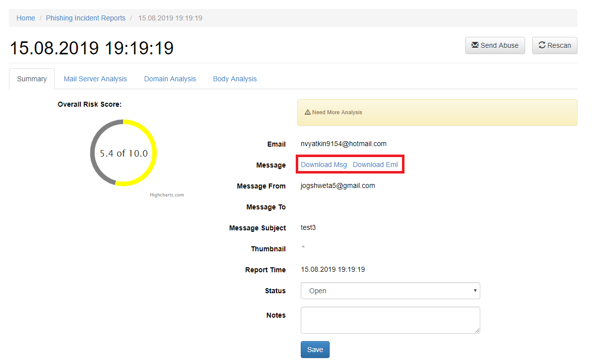Viewport: 592px width, 364px height.
Task: Click the Report Time value 15.08.2019 19:19:19
Action: tap(333, 270)
